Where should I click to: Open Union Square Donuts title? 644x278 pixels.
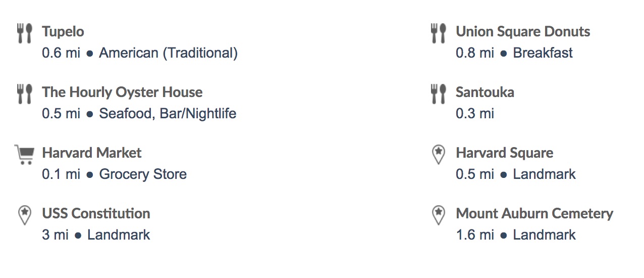pyautogui.click(x=523, y=32)
